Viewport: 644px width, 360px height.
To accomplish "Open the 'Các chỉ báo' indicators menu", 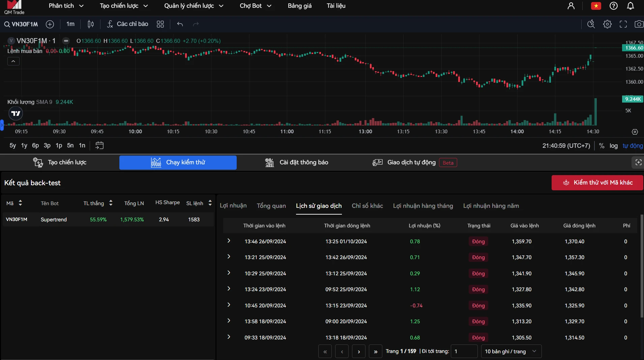I will 127,24.
